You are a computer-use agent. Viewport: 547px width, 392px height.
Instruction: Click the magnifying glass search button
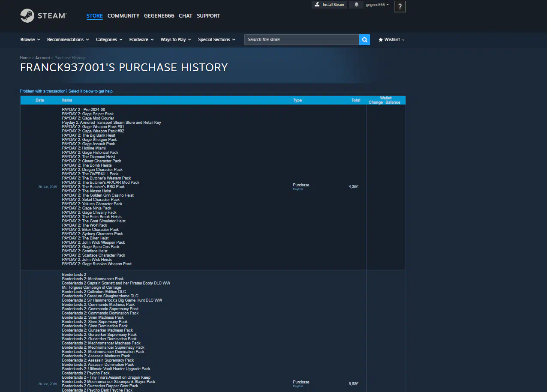tap(364, 39)
